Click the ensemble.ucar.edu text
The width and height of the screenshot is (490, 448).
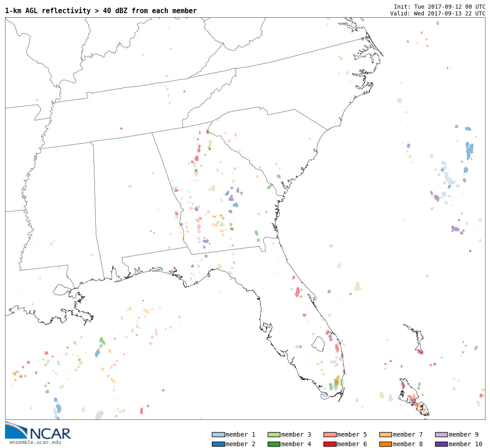pos(35,442)
